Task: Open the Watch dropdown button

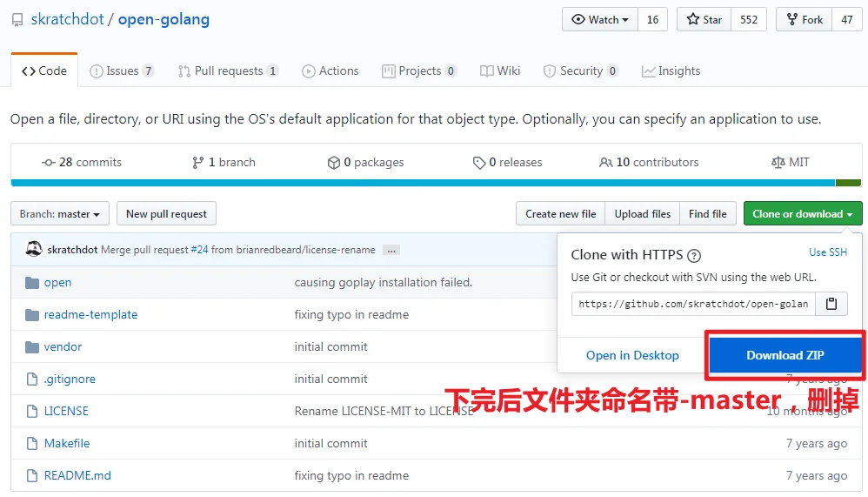Action: [600, 19]
